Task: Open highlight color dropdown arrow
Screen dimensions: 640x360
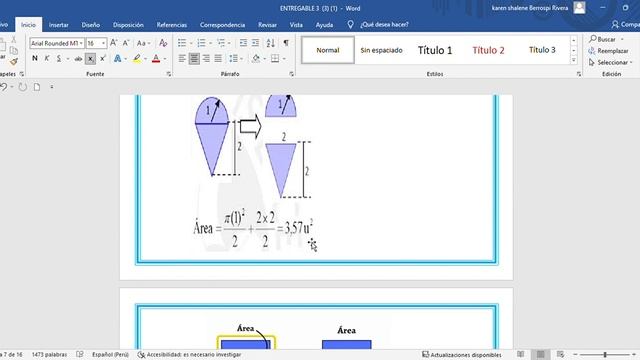Action: (145, 59)
